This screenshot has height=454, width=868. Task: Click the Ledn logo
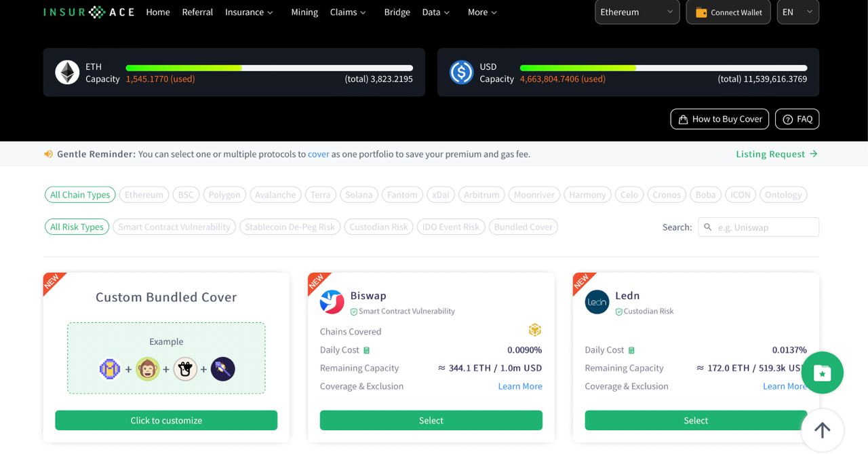tap(597, 302)
